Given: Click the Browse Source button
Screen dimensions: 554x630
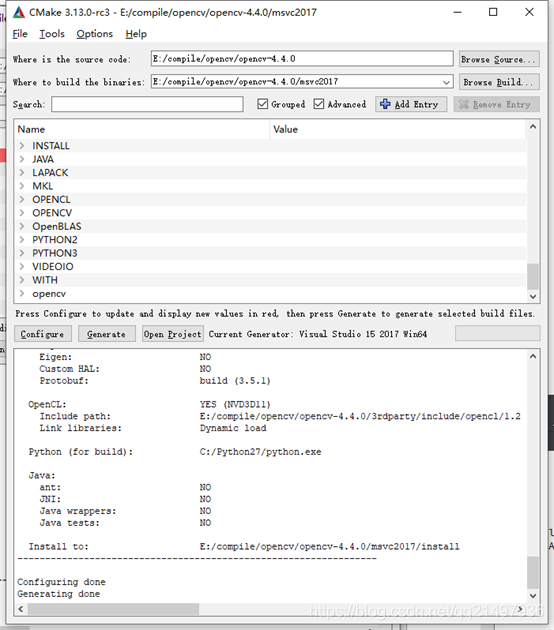Looking at the screenshot, I should pos(499,59).
